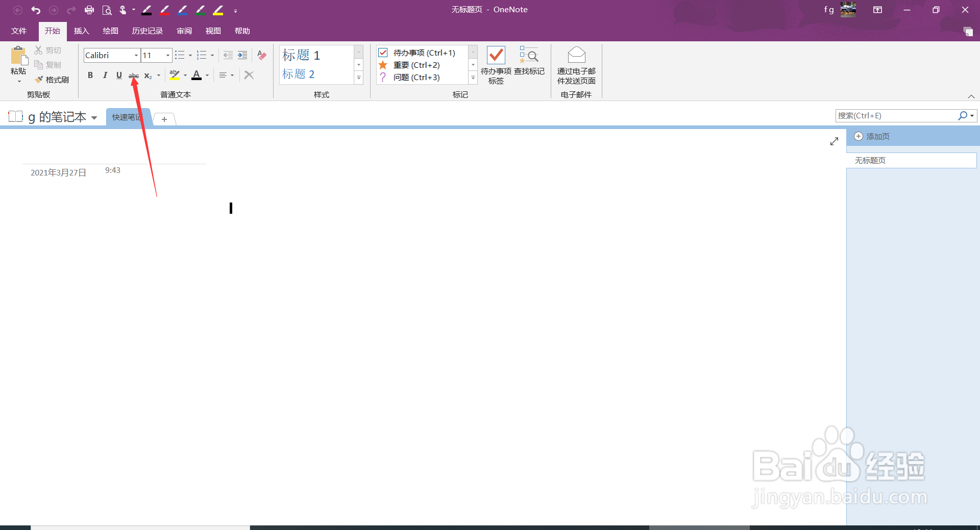Toggle touch/mouse mode icon

[123, 10]
